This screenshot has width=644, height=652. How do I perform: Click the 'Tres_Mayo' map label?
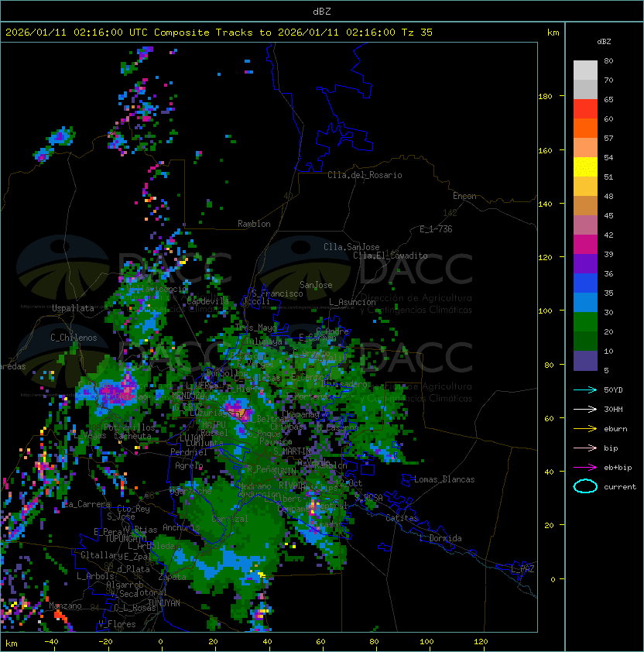coord(255,328)
